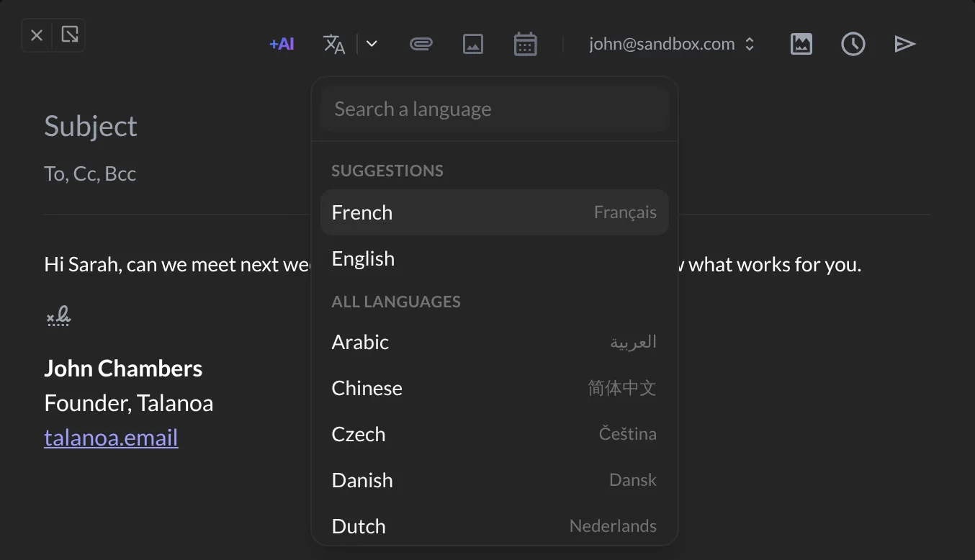Open the +AI writing assistant
The height and width of the screenshot is (560, 975).
(x=282, y=44)
